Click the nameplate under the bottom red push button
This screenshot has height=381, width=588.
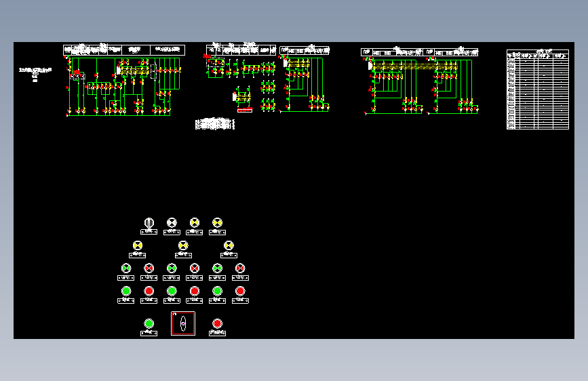(x=217, y=333)
